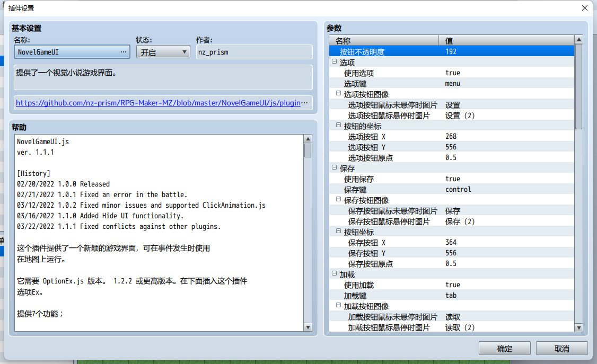Screen dimensions: 597x364
Task: Select 加载按钮鼠标悬停时图片 row
Action: [452, 327]
